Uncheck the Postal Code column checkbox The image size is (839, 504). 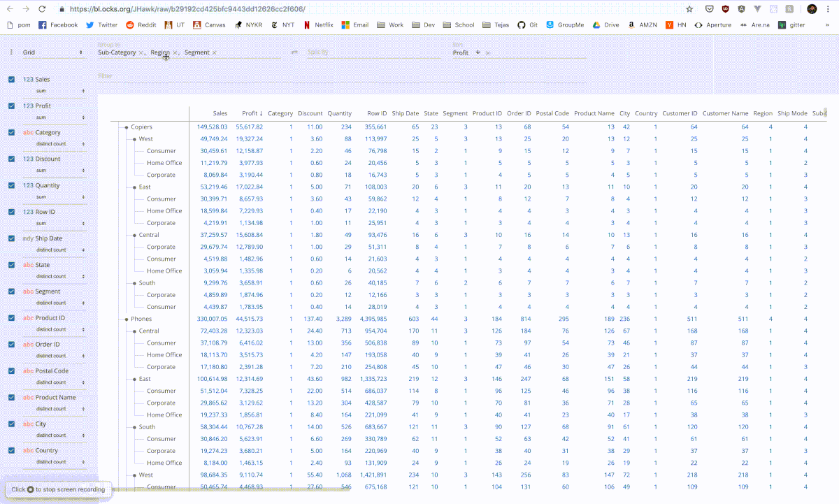(11, 371)
